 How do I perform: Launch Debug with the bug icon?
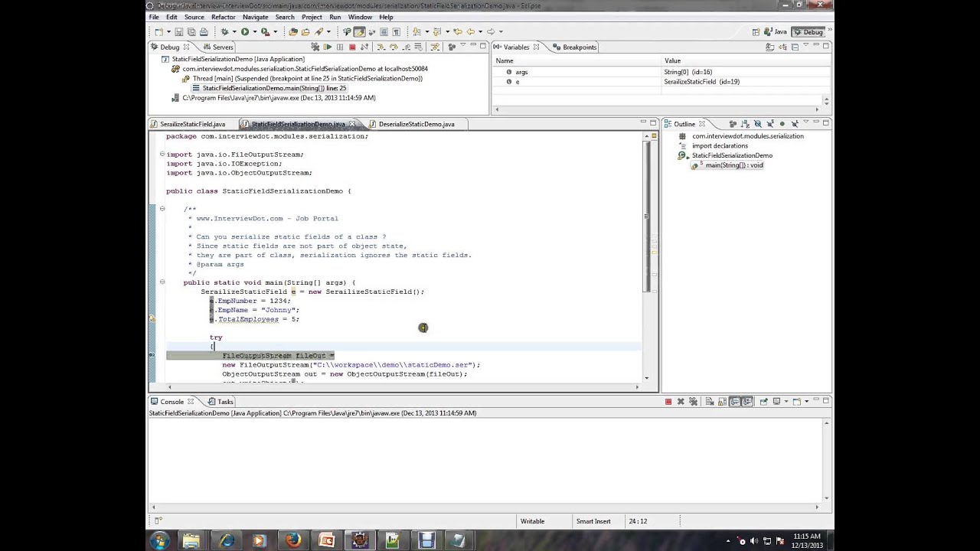point(224,31)
